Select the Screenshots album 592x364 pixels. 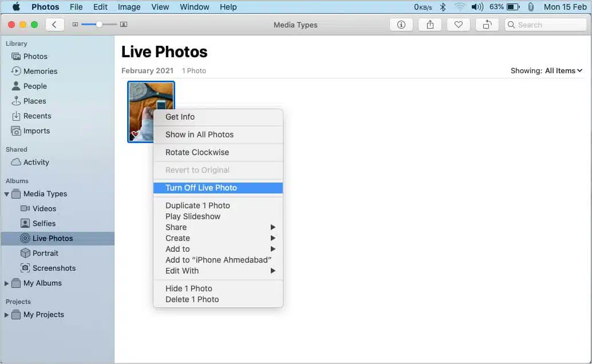tap(48, 268)
